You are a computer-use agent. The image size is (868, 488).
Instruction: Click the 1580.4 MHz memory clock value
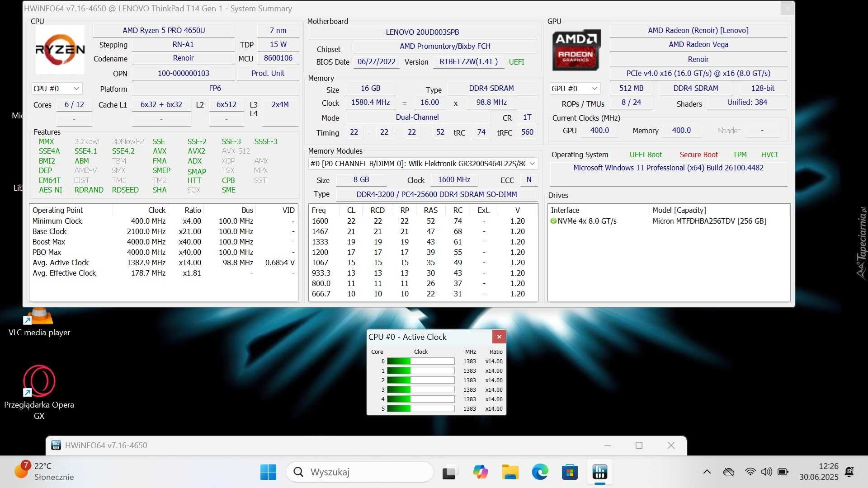(370, 102)
